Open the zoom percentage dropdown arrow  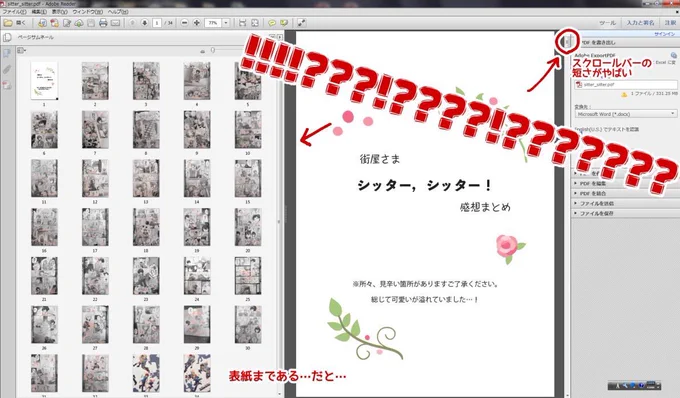point(226,23)
